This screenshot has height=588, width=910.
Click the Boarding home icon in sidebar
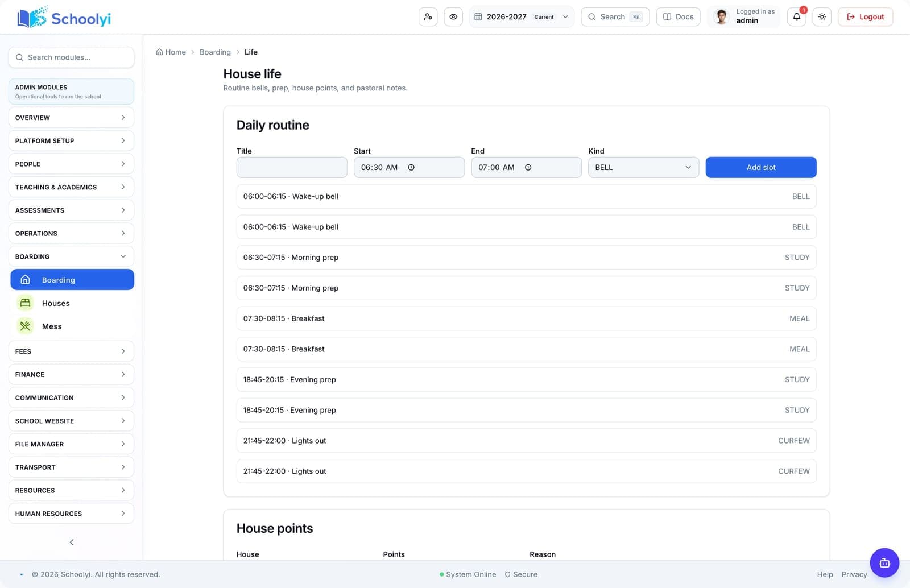point(25,280)
